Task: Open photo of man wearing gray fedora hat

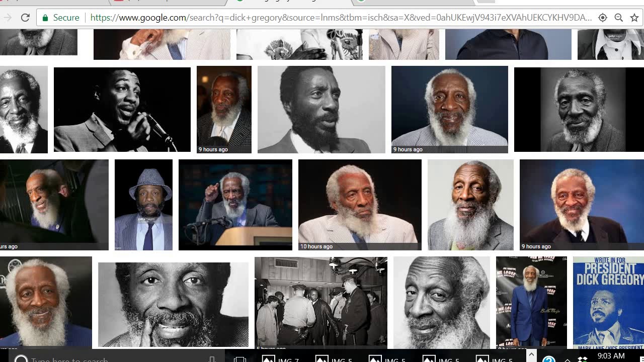Action: point(143,205)
